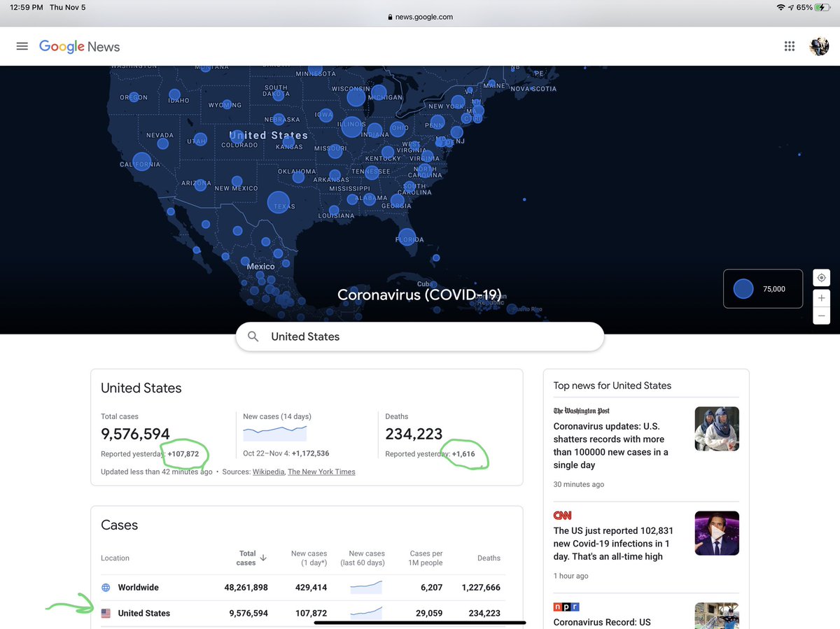Image resolution: width=840 pixels, height=629 pixels.
Task: Open the account profile avatar
Action: tap(819, 46)
